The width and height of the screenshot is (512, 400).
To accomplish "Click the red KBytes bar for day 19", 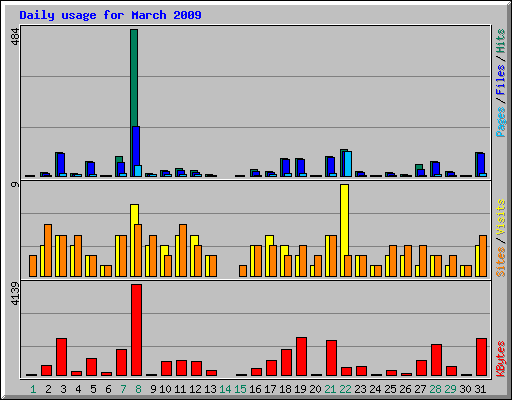I will click(301, 357).
